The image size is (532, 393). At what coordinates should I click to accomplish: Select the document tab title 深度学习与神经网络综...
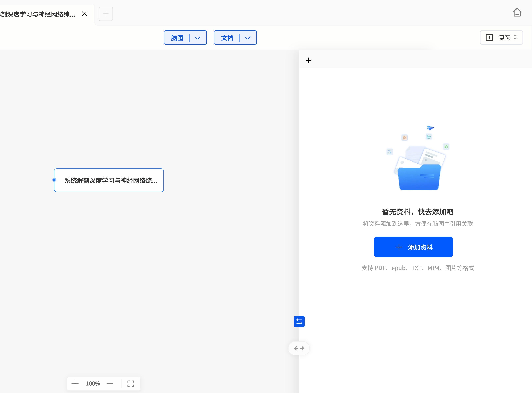click(38, 14)
